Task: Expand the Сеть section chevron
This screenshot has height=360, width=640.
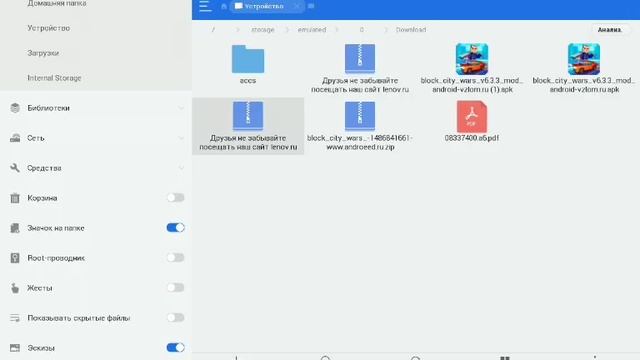Action: (x=181, y=138)
